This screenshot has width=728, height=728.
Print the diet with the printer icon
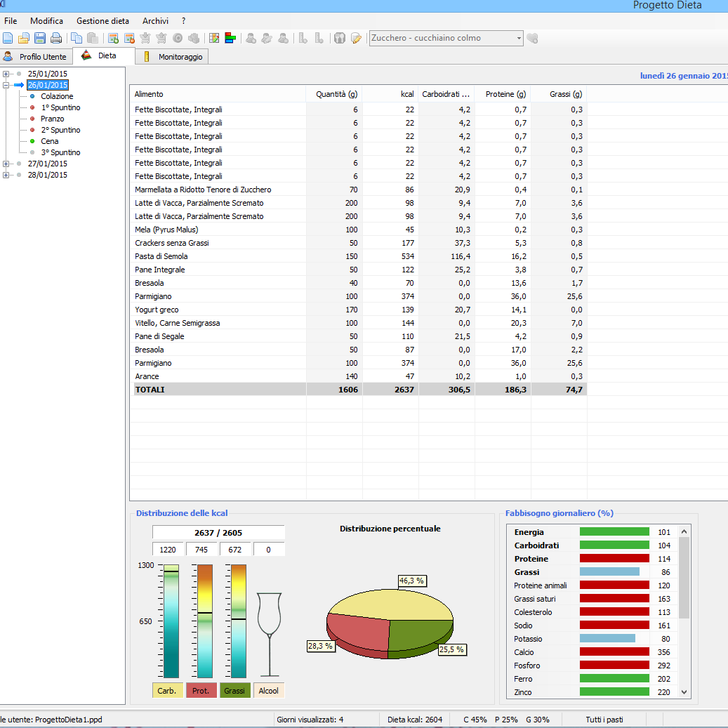click(56, 38)
